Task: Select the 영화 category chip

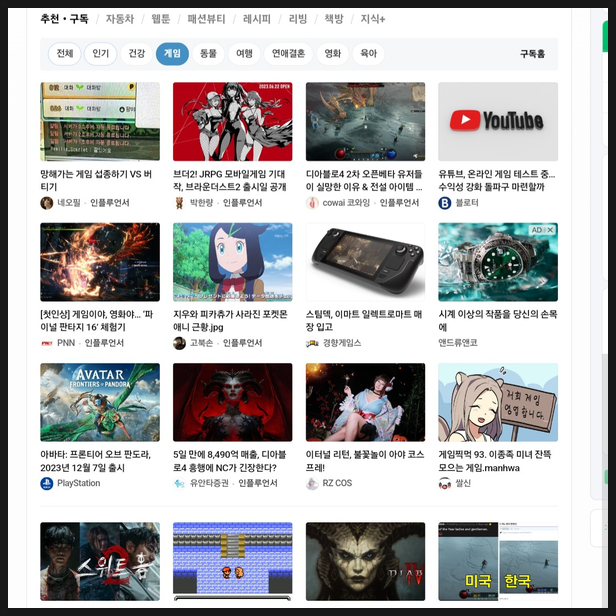Action: [x=332, y=54]
